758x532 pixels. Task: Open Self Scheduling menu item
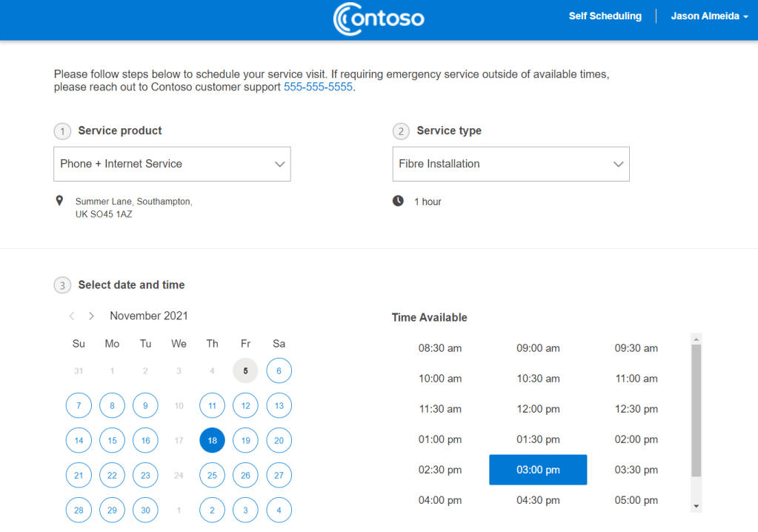click(x=605, y=16)
